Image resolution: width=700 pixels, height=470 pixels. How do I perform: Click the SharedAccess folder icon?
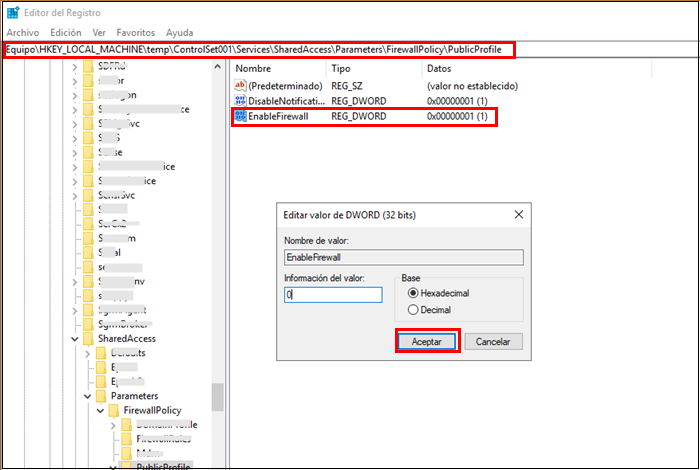coord(88,338)
